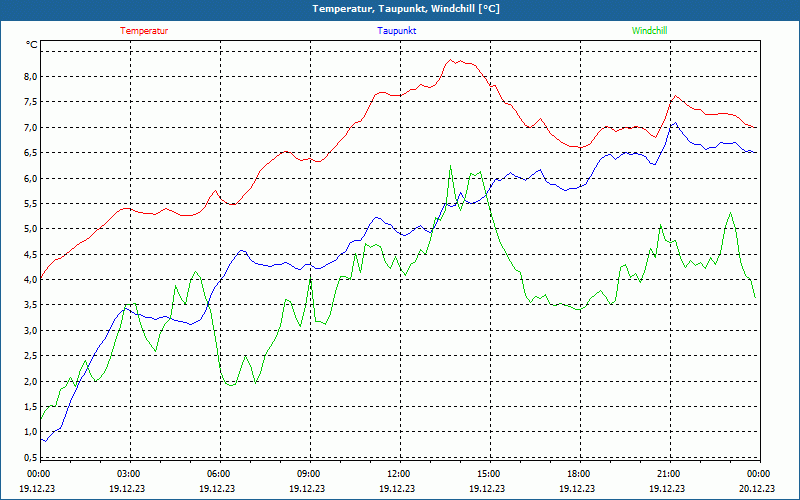Click the green Windchill legend label

[x=649, y=31]
